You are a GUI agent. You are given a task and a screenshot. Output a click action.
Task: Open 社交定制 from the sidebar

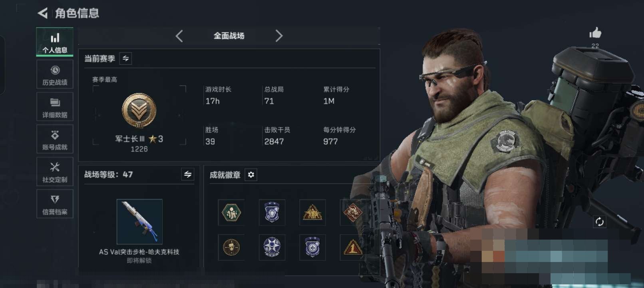55,172
